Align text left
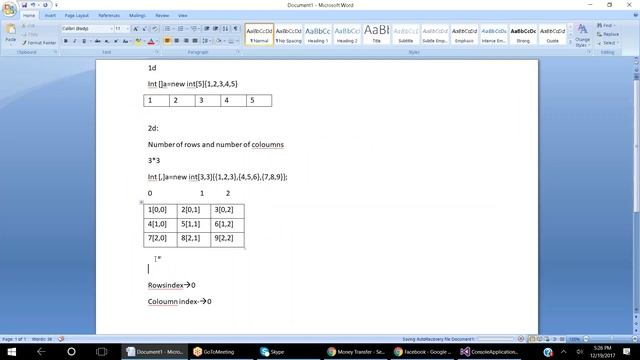 [167, 41]
